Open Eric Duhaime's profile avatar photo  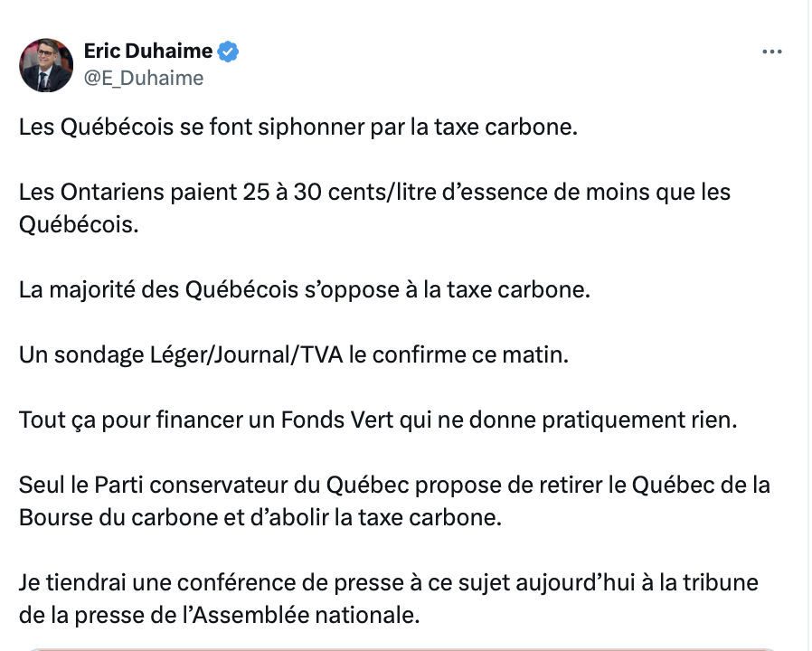[46, 65]
